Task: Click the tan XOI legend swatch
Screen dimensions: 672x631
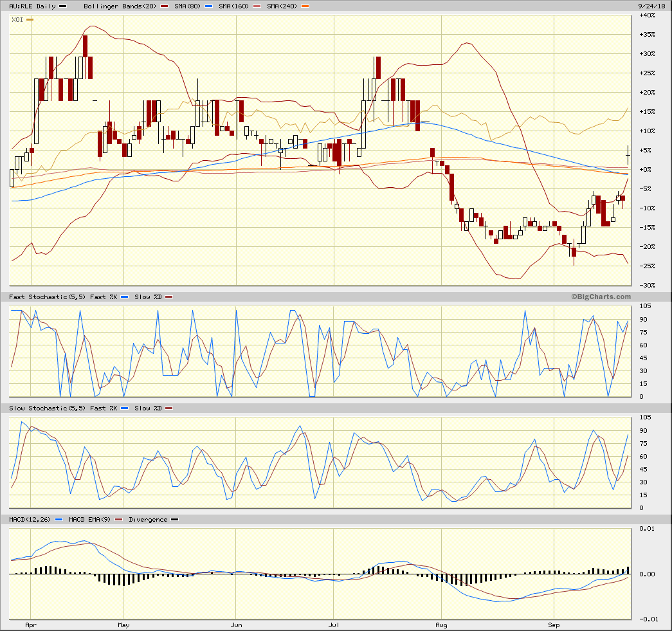Action: point(30,20)
